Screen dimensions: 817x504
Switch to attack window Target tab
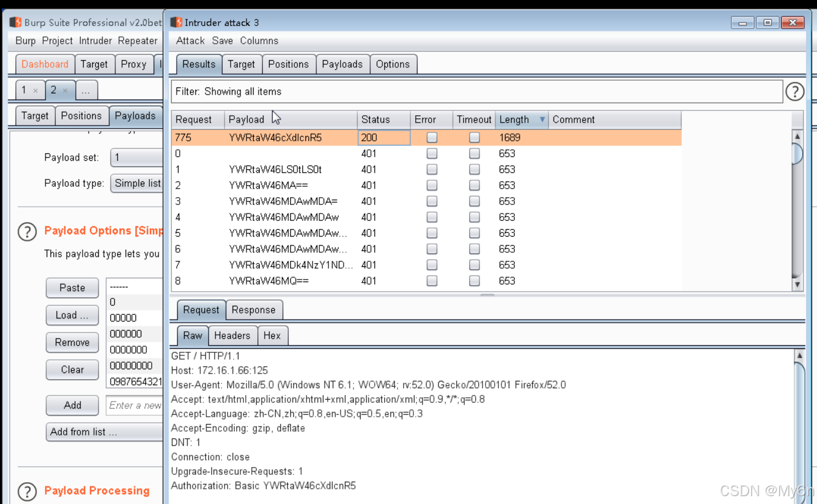[242, 64]
